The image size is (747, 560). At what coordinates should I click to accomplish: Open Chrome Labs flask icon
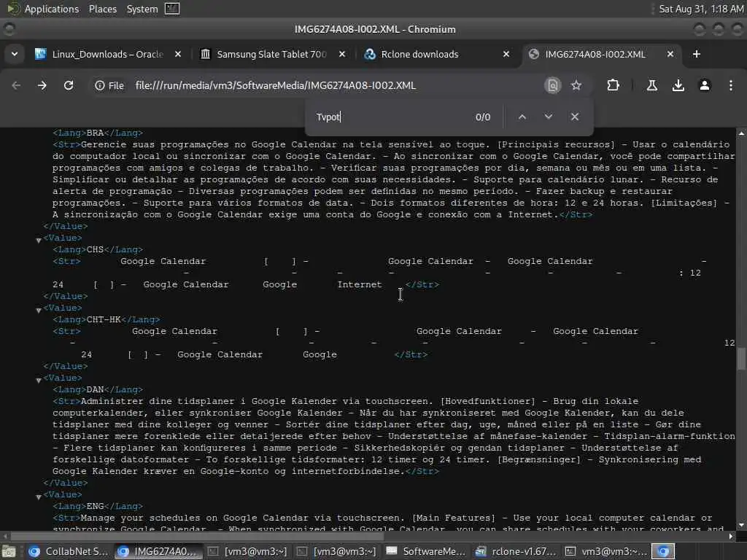pyautogui.click(x=652, y=85)
